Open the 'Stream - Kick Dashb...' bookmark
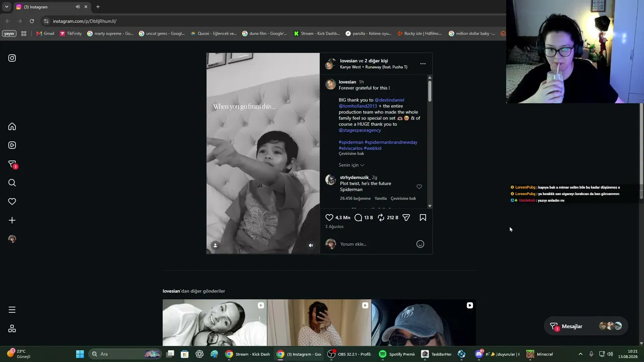This screenshot has height=362, width=644. (316, 34)
